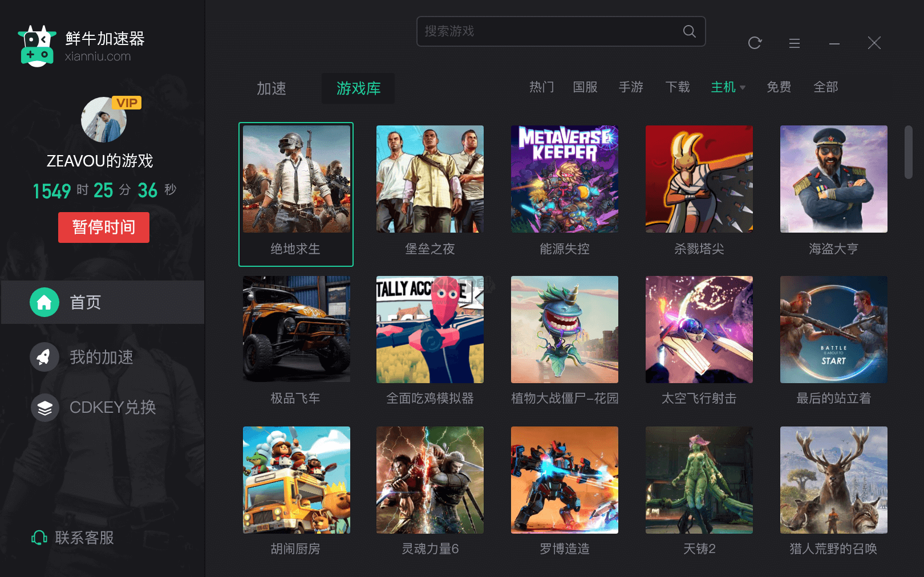Click the VIP badge on avatar
The width and height of the screenshot is (924, 577).
click(x=127, y=103)
